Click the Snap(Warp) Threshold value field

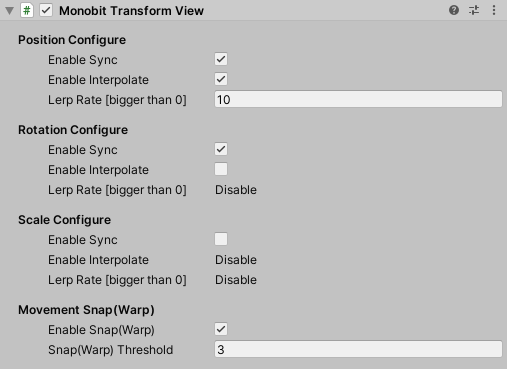tap(358, 349)
